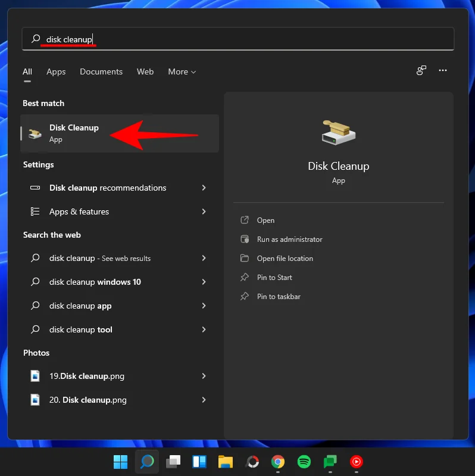Open the circular ring app on taskbar
This screenshot has width=475, height=476.
[x=252, y=462]
